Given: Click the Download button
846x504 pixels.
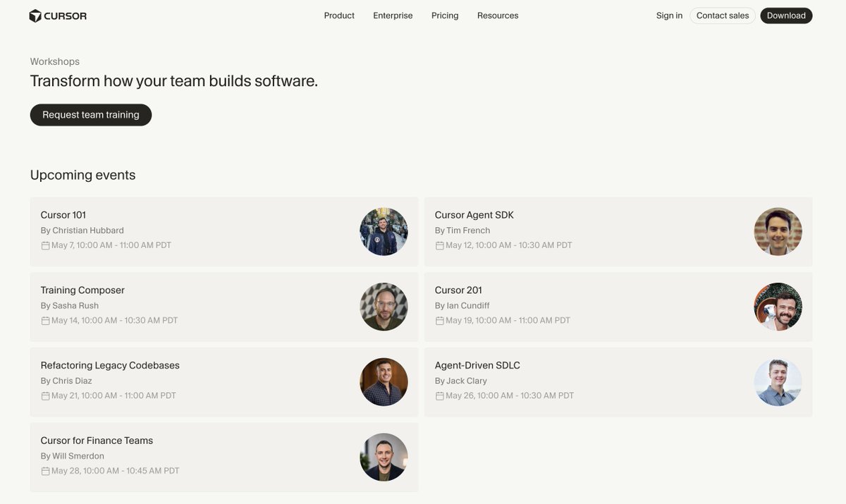Looking at the screenshot, I should pyautogui.click(x=786, y=16).
